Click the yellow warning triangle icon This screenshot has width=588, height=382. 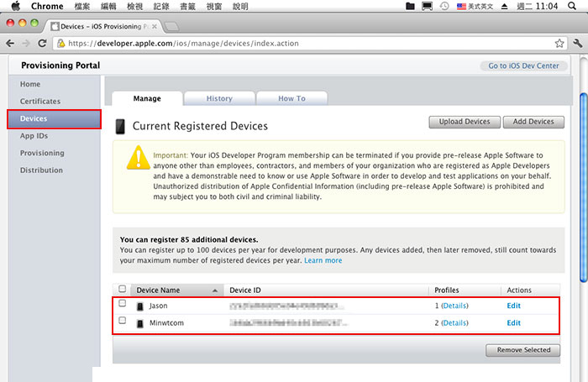pos(139,158)
